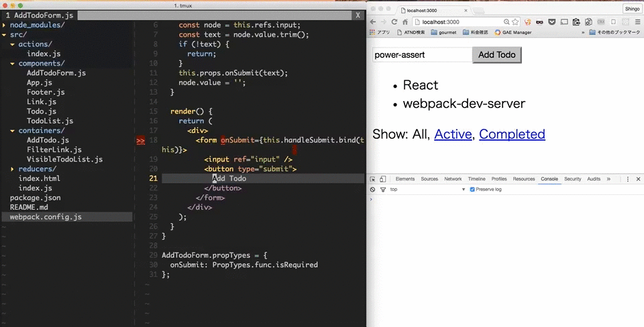
Task: Click the greyed CRX extension icon
Action: [601, 22]
